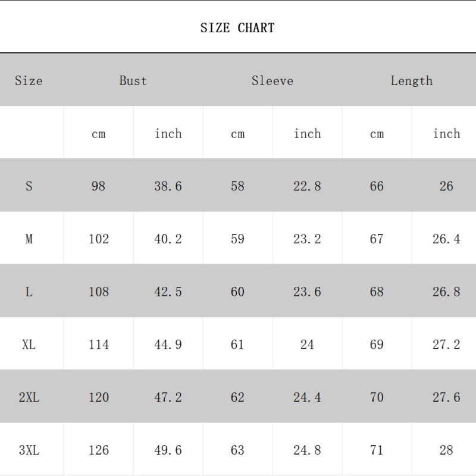Click the 102 cm bust value
The width and height of the screenshot is (476, 476).
[98, 239]
